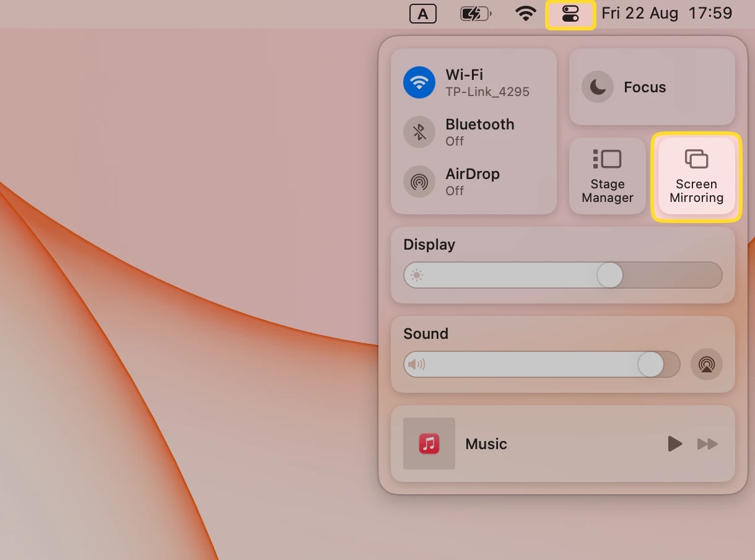755x560 pixels.
Task: Click the Control Center icon in menu bar
Action: (570, 13)
